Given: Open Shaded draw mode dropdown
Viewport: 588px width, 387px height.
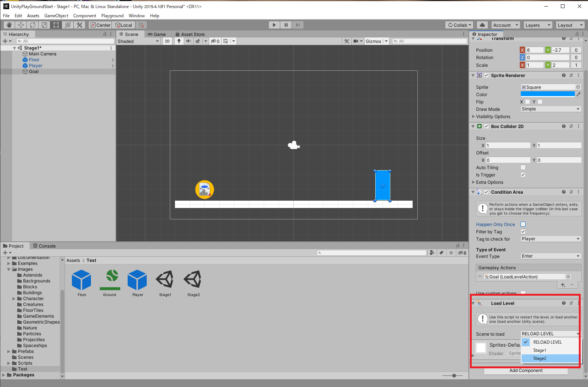Looking at the screenshot, I should 138,41.
